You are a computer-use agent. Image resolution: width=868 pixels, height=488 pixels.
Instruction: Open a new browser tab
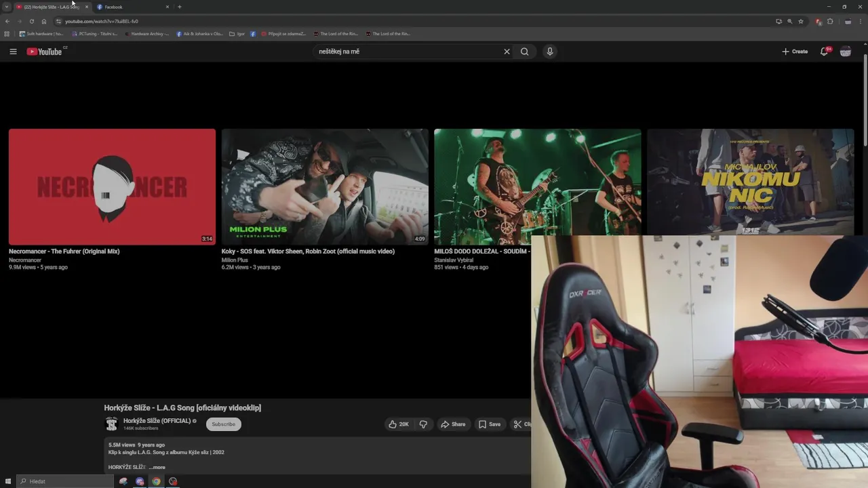(179, 7)
